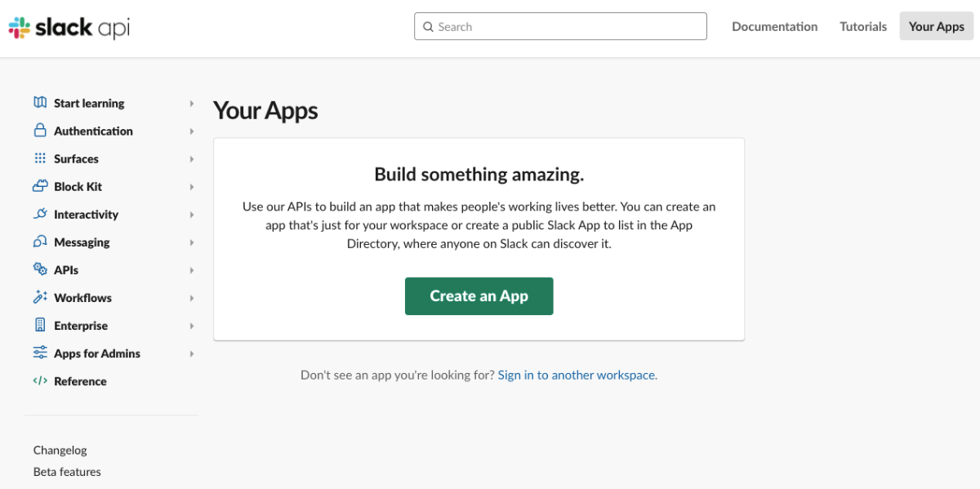Open the APIs sidebar item
This screenshot has width=980, height=489.
66,270
